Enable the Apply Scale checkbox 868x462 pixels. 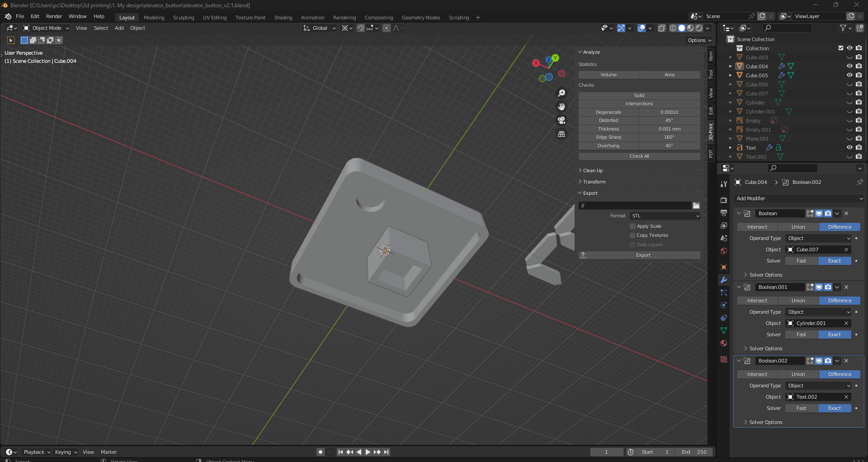click(x=632, y=226)
